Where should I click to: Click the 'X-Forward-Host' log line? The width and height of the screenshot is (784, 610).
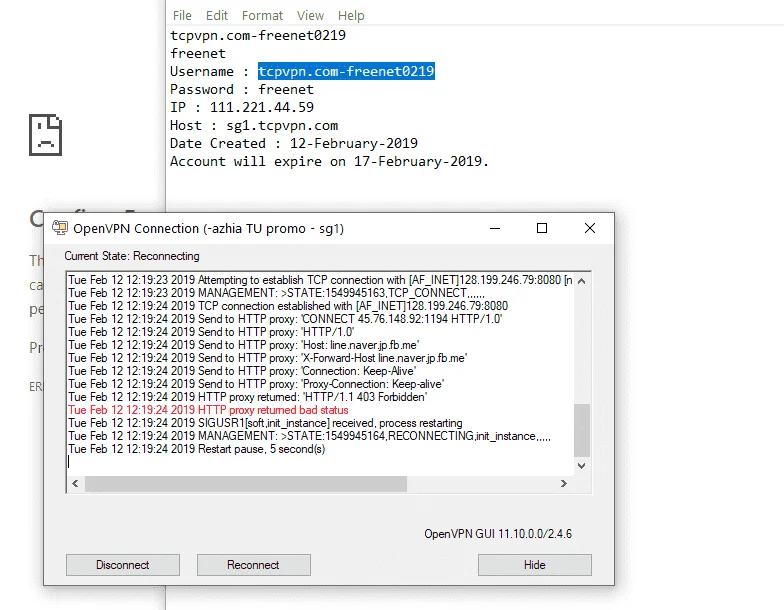click(268, 358)
